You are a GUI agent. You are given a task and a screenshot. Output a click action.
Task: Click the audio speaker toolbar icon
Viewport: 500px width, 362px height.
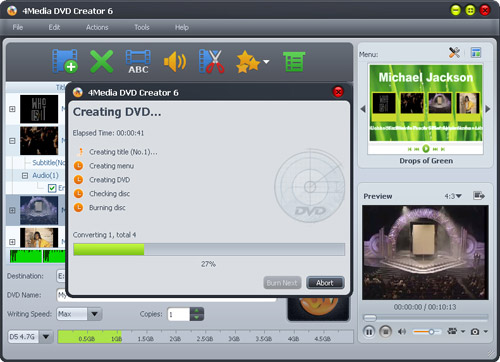175,62
